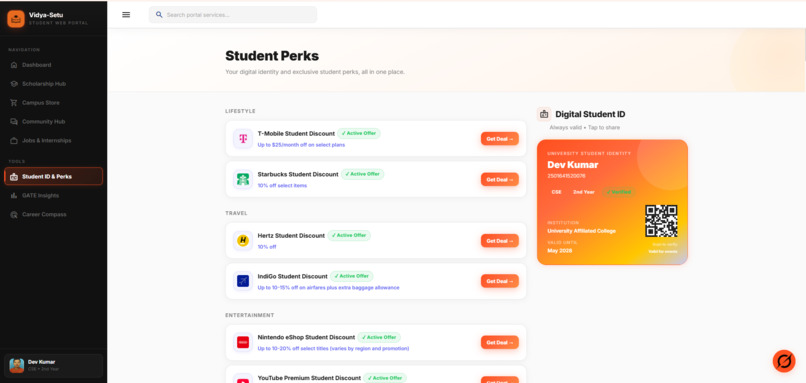Click the Hertz Active Offer badge
The width and height of the screenshot is (806, 383).
click(x=349, y=235)
